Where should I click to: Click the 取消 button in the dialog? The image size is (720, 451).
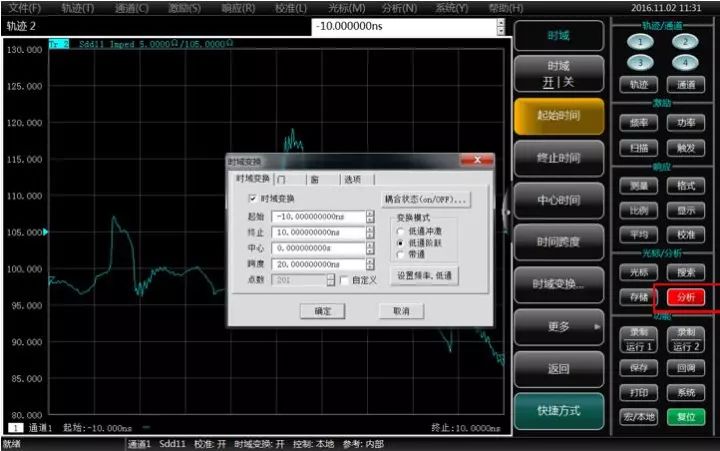[x=401, y=311]
